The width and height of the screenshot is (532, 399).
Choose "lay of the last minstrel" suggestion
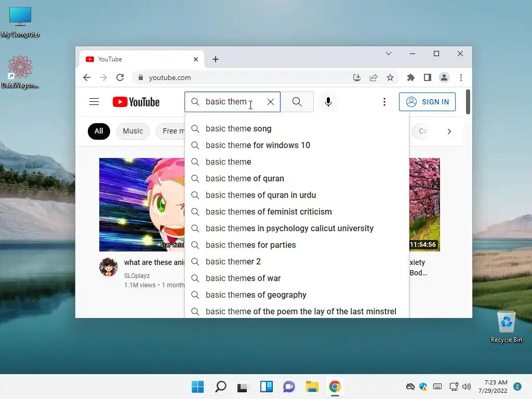tap(297, 312)
